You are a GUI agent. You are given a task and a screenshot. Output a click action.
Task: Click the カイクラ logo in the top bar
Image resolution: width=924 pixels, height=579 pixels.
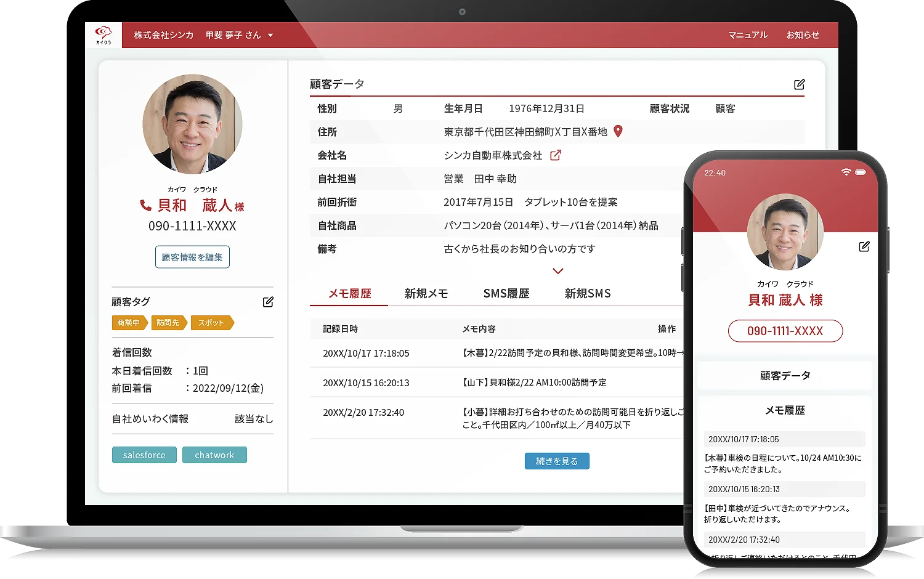[x=103, y=35]
